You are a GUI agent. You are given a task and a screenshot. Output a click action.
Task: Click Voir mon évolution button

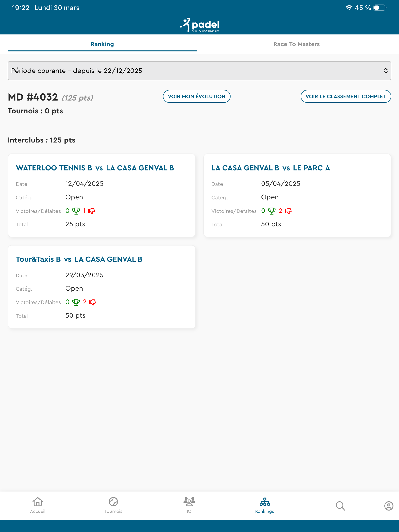pos(196,96)
